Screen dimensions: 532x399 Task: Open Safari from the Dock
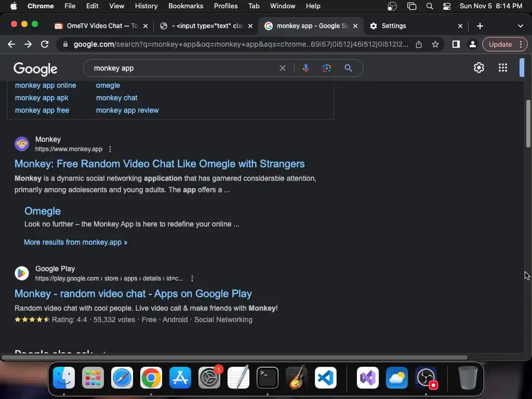pos(122,378)
